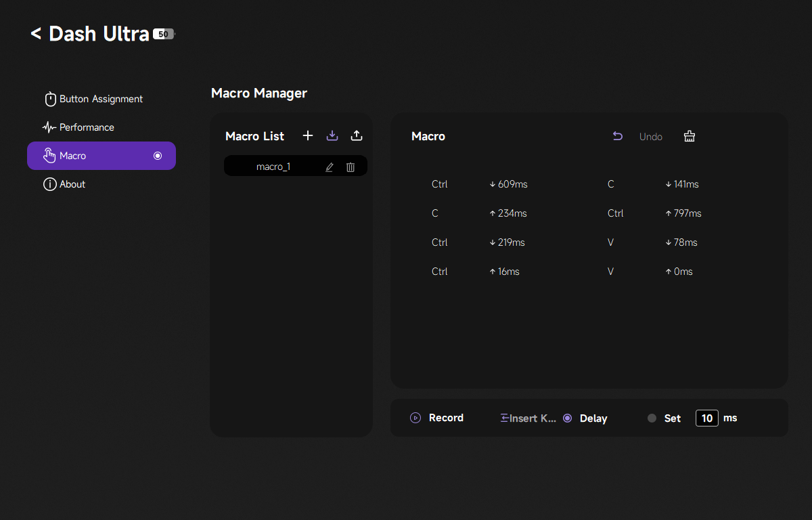The width and height of the screenshot is (812, 520).
Task: Click the undo arrow icon
Action: 617,136
